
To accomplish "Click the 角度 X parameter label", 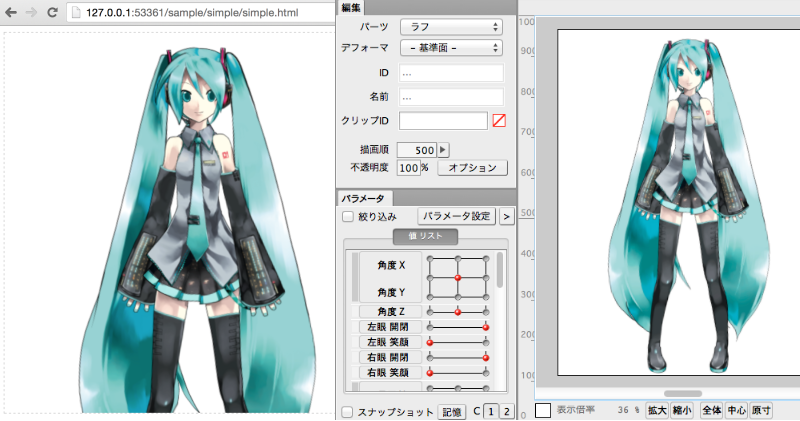I will (391, 265).
